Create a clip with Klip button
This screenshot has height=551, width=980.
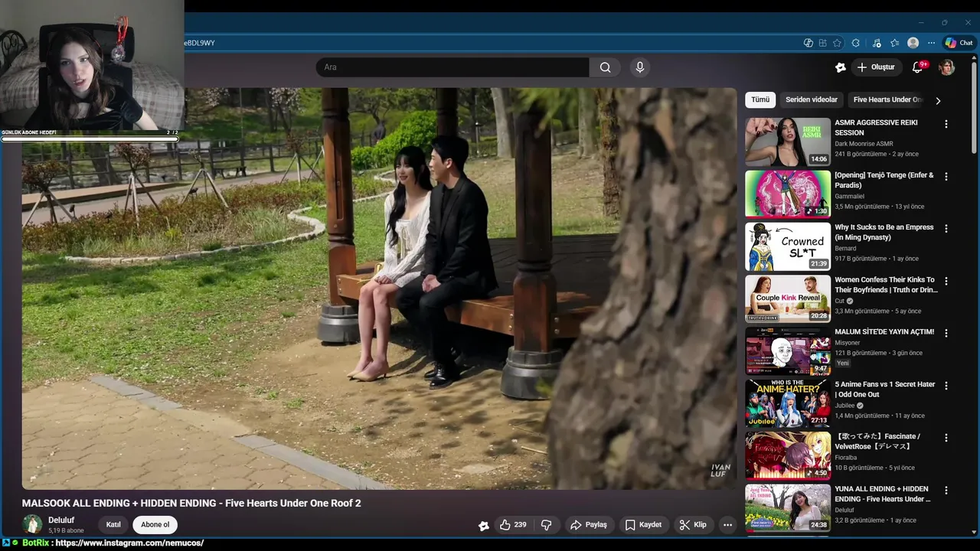[x=693, y=525]
